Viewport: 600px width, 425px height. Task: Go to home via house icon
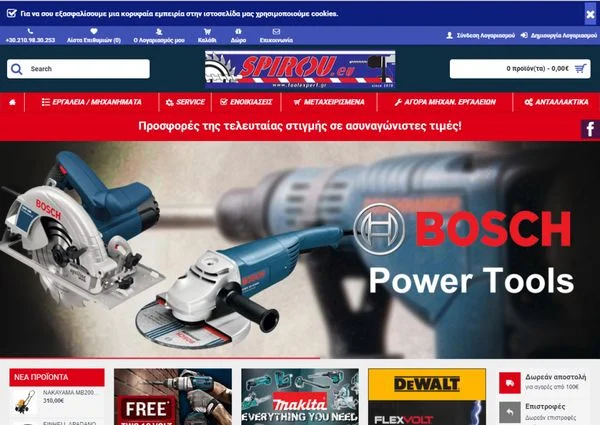tap(12, 102)
